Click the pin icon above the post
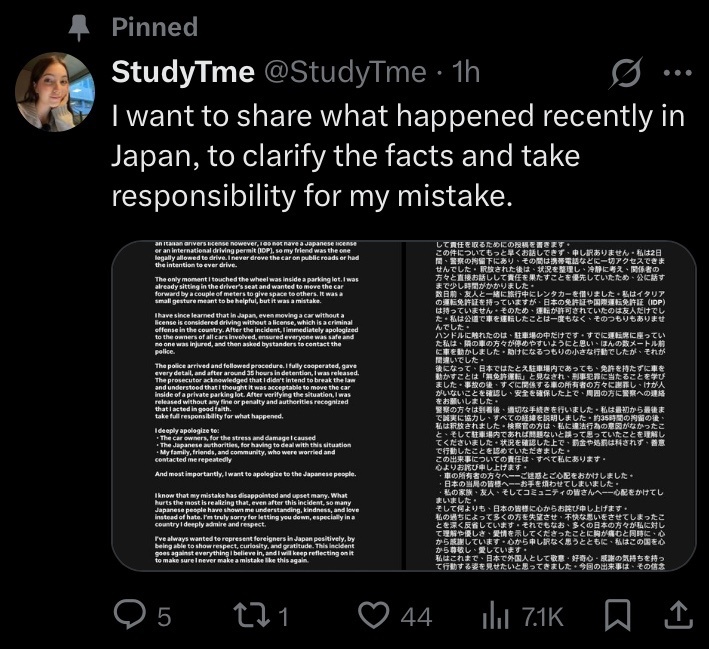This screenshot has width=709, height=649. click(x=76, y=28)
